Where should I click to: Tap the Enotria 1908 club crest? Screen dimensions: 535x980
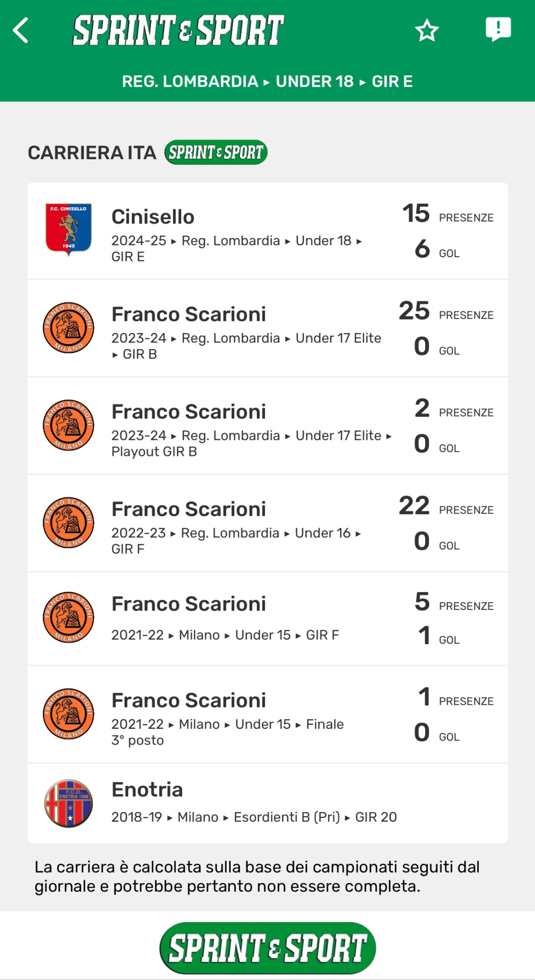point(68,803)
